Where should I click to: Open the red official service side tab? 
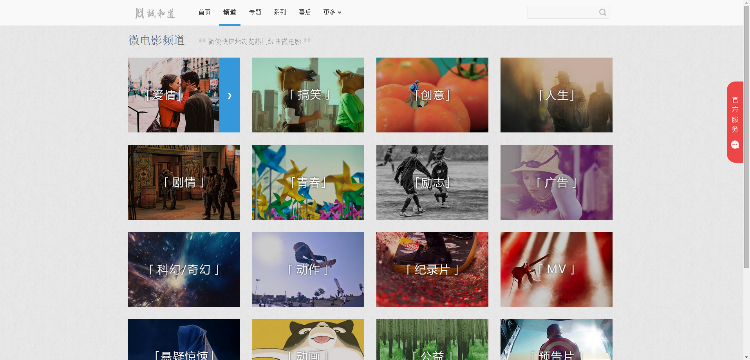[735, 122]
